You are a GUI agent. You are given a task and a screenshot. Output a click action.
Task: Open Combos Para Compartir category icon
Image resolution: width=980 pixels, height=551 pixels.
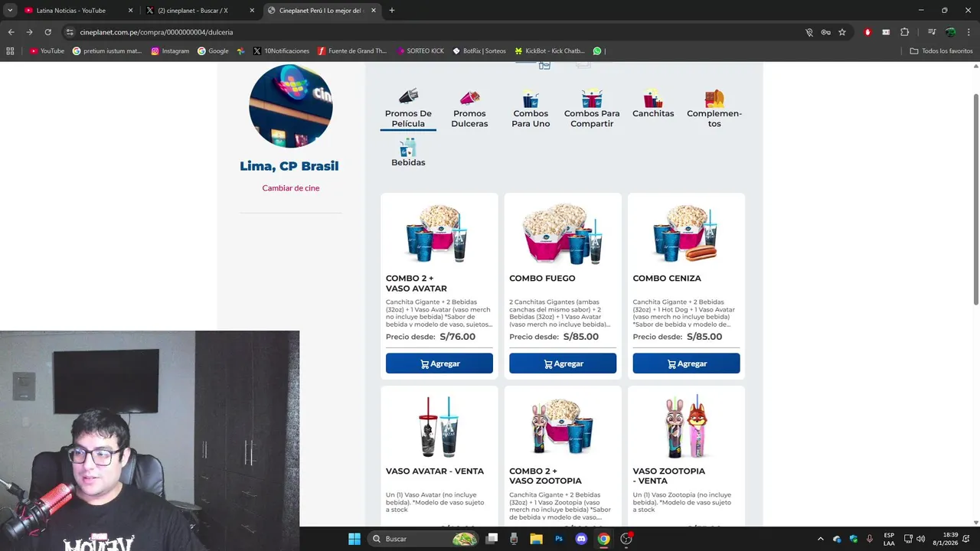(592, 97)
